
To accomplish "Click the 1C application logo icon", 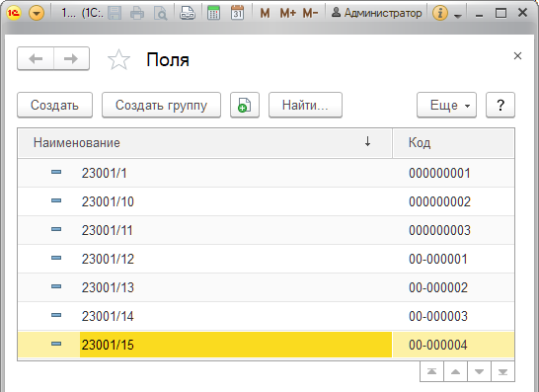I will (13, 13).
